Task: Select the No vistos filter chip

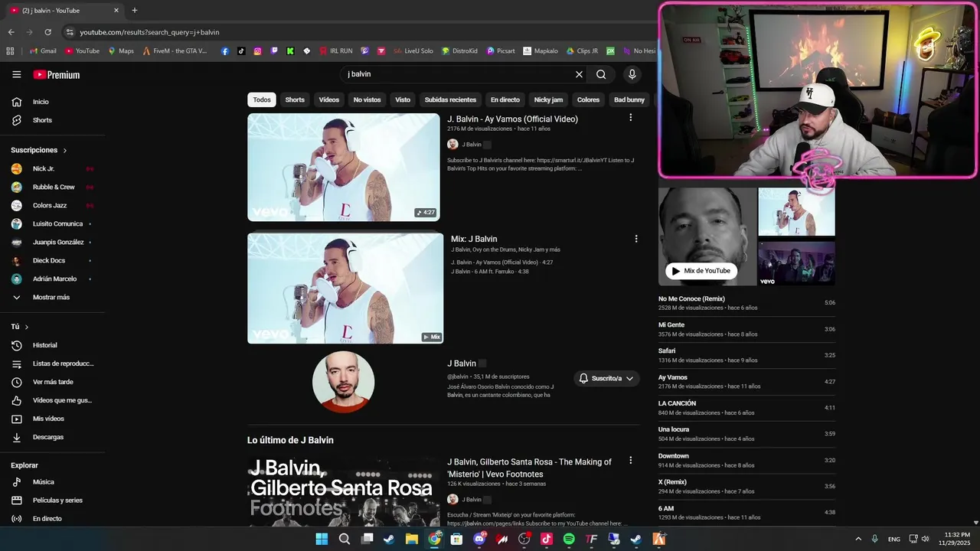Action: click(x=367, y=99)
